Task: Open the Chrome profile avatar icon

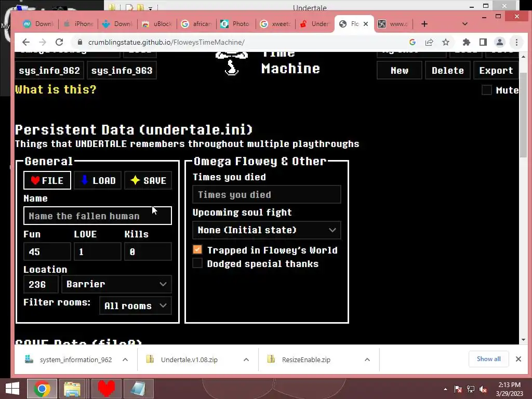Action: click(500, 42)
